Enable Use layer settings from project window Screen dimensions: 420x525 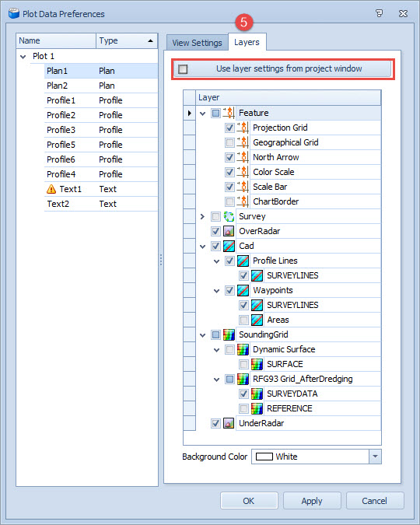(x=183, y=69)
